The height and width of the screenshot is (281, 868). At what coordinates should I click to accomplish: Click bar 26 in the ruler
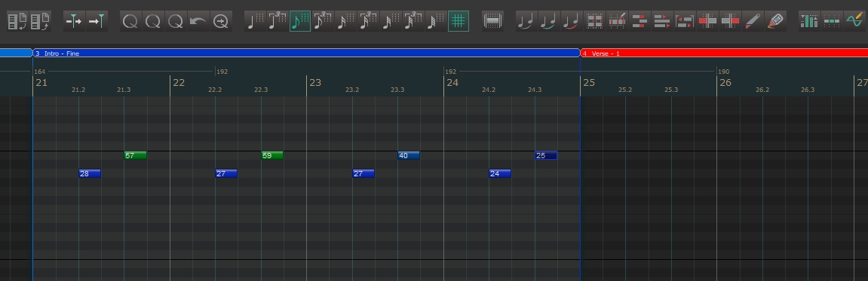pos(725,83)
